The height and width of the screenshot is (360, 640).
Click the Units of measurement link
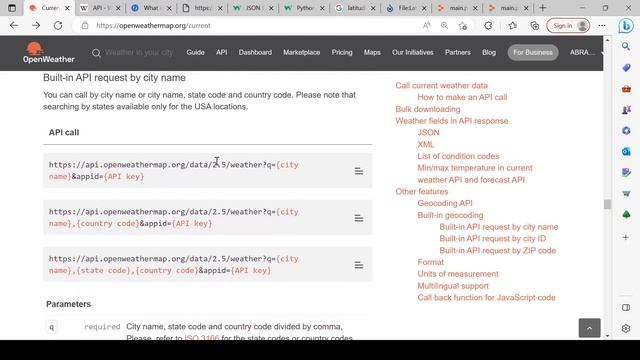point(458,274)
